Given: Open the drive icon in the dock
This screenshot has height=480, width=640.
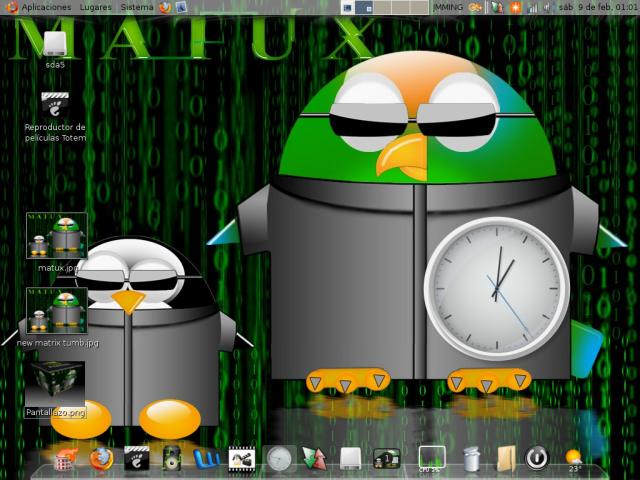Looking at the screenshot, I should tap(351, 458).
